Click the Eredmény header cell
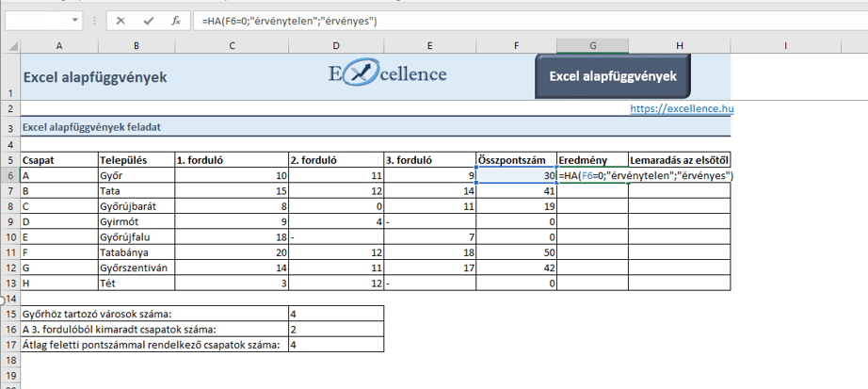The width and height of the screenshot is (868, 389). click(x=592, y=161)
